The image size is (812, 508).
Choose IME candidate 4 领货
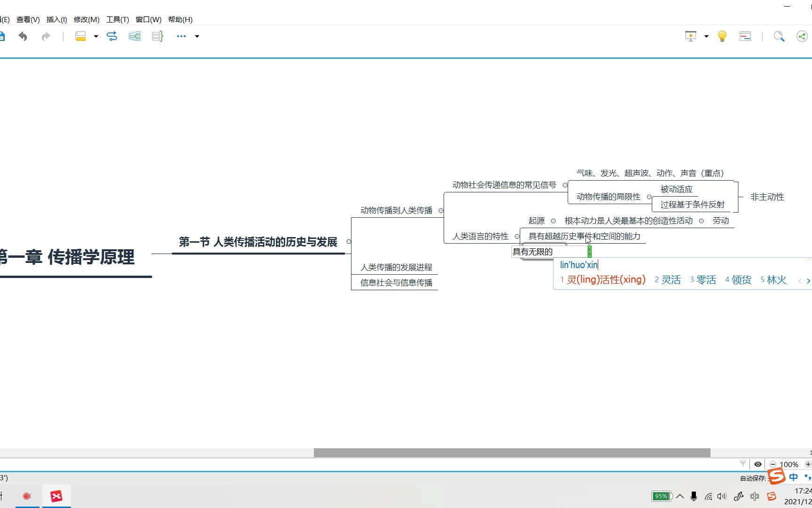(x=738, y=280)
